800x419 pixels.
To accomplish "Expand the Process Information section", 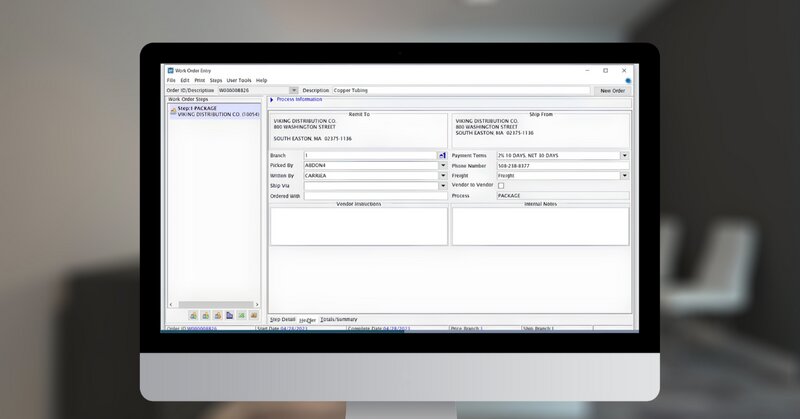I will pyautogui.click(x=272, y=100).
